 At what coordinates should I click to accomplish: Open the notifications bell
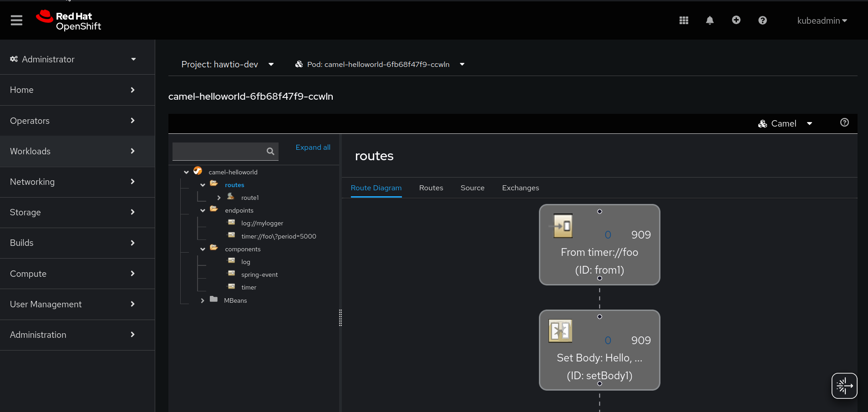pyautogui.click(x=710, y=20)
